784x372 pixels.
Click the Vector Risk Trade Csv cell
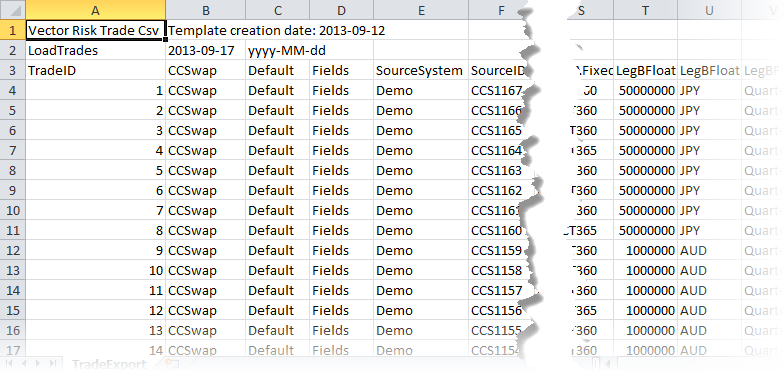pos(96,30)
